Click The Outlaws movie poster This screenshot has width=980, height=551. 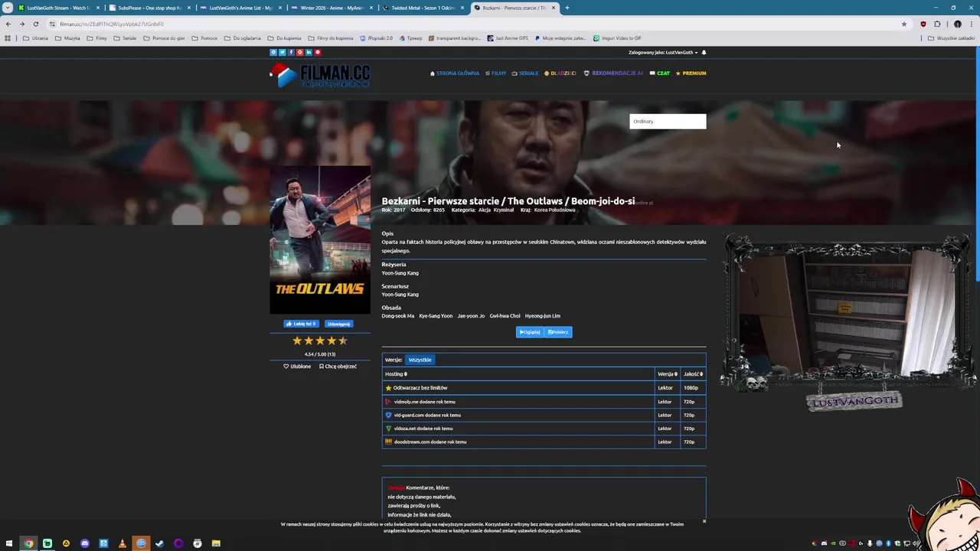pyautogui.click(x=320, y=240)
